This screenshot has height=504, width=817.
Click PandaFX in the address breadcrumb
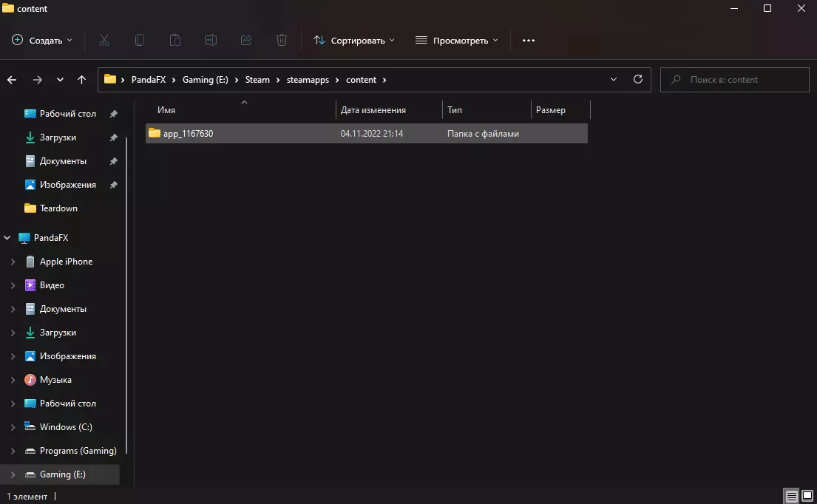pyautogui.click(x=149, y=80)
